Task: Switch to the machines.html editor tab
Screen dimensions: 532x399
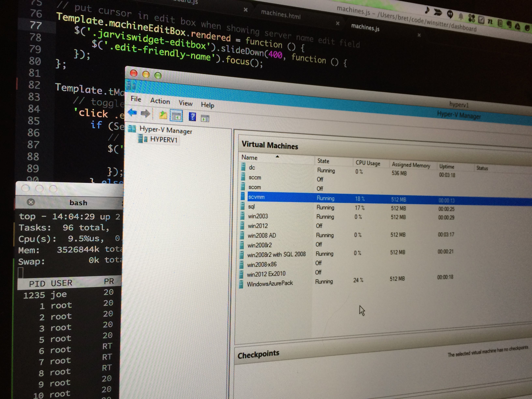Action: pos(281,15)
